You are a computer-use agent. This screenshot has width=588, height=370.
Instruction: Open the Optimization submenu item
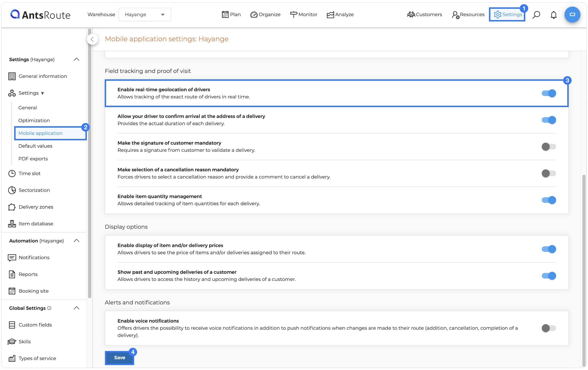click(34, 120)
